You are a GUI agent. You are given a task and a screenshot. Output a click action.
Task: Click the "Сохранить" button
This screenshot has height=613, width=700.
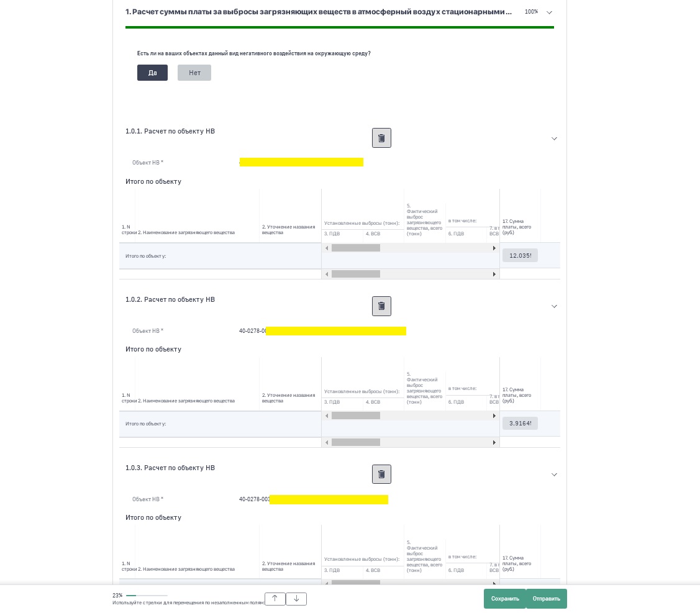[505, 599]
